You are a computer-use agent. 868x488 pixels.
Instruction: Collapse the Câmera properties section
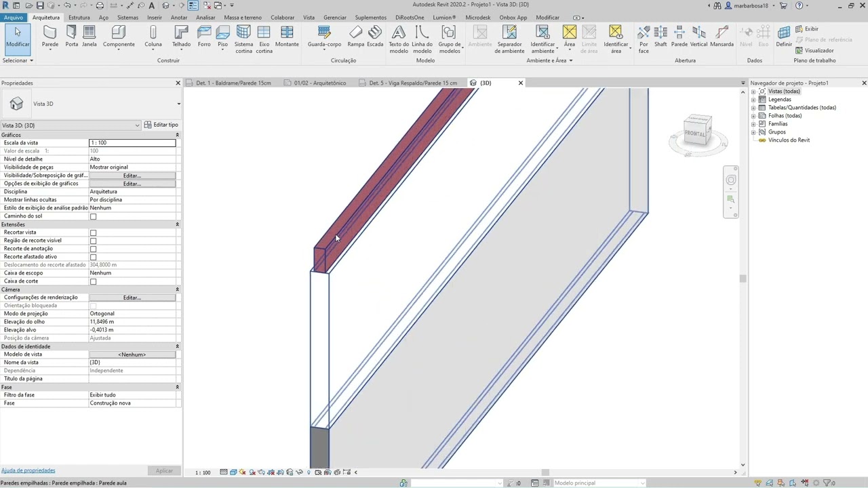pyautogui.click(x=178, y=289)
